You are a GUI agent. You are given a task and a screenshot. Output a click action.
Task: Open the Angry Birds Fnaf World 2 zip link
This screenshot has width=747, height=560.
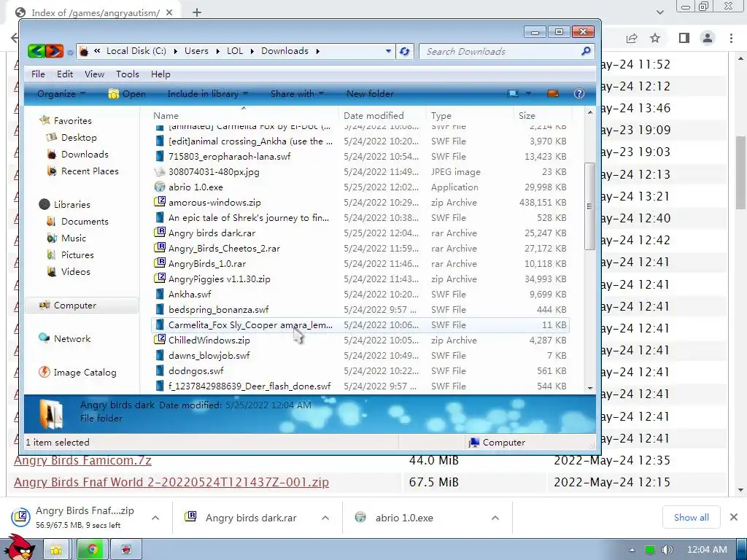click(171, 483)
